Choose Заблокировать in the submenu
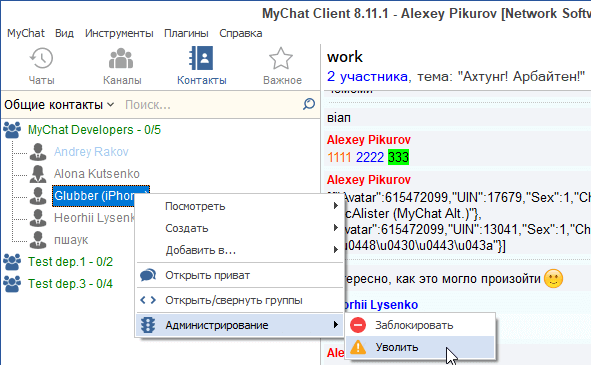This screenshot has width=591, height=365. [x=420, y=325]
